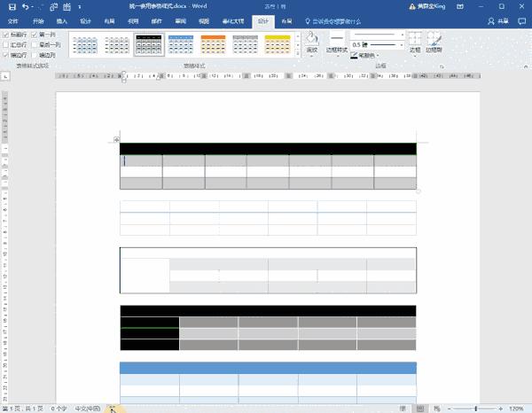Switch to Print Layout view icon
532x413 pixels.
point(420,409)
